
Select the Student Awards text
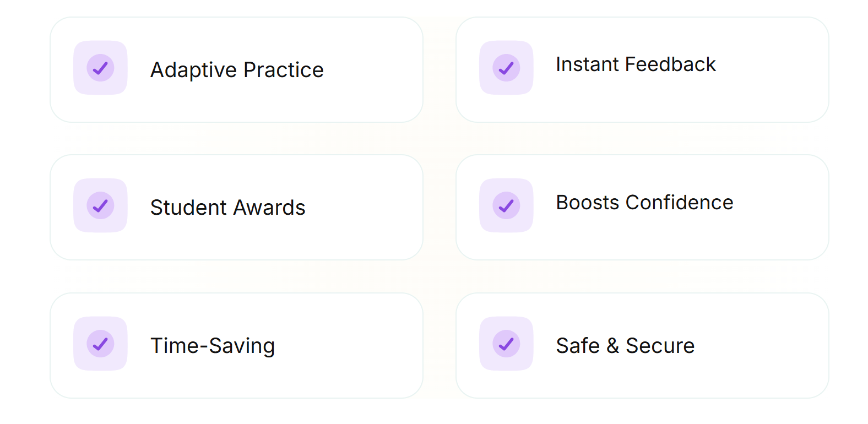[x=227, y=208]
